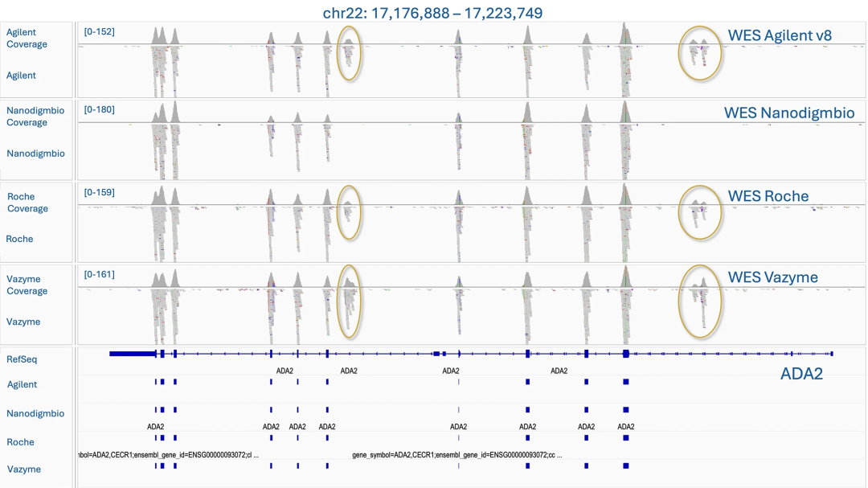Click the thick leftmost RefSeq exon block
This screenshot has height=488, width=868.
click(132, 354)
